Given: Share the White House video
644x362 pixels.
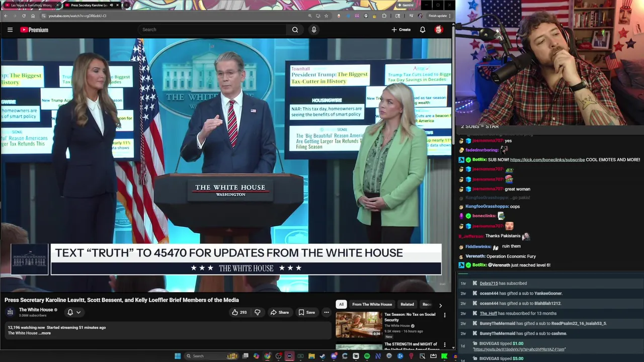Looking at the screenshot, I should tap(279, 312).
